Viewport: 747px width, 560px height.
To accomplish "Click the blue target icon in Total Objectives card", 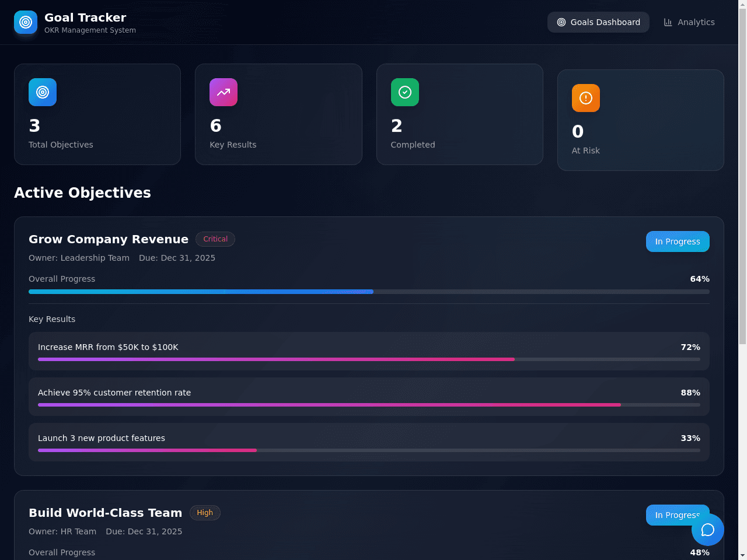I will click(43, 92).
